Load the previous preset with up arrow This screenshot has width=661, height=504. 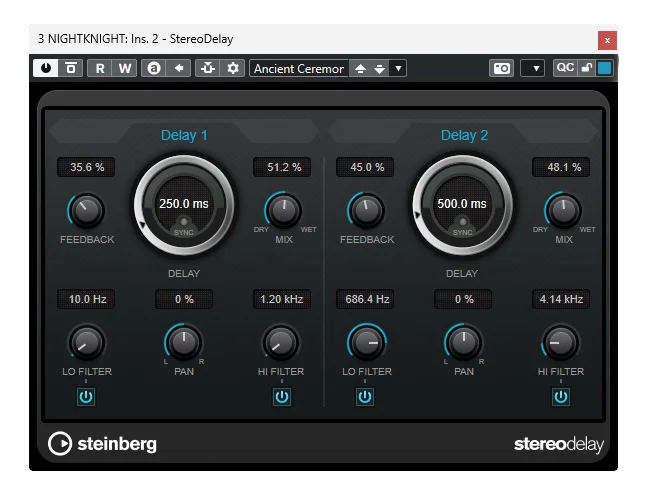360,68
